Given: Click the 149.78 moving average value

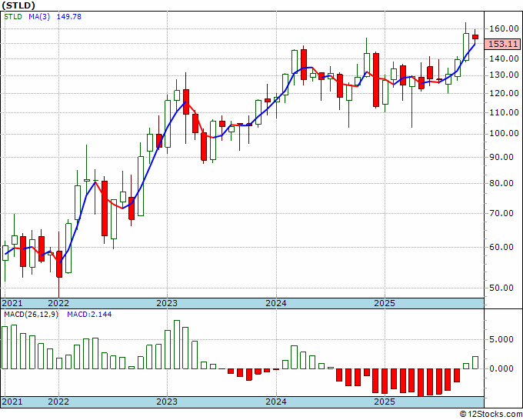Looking at the screenshot, I should coord(69,17).
